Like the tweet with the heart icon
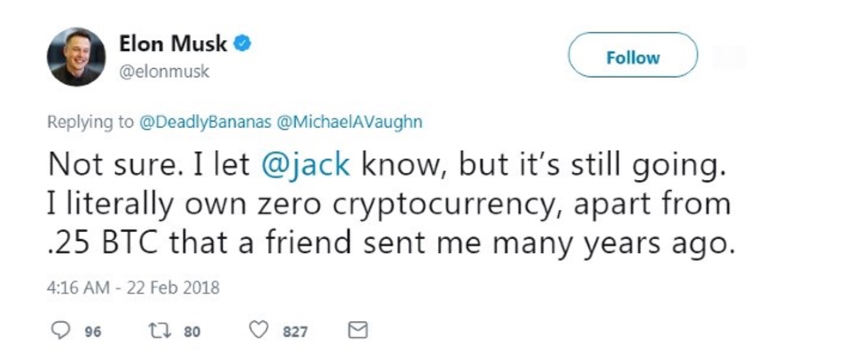 [x=258, y=331]
